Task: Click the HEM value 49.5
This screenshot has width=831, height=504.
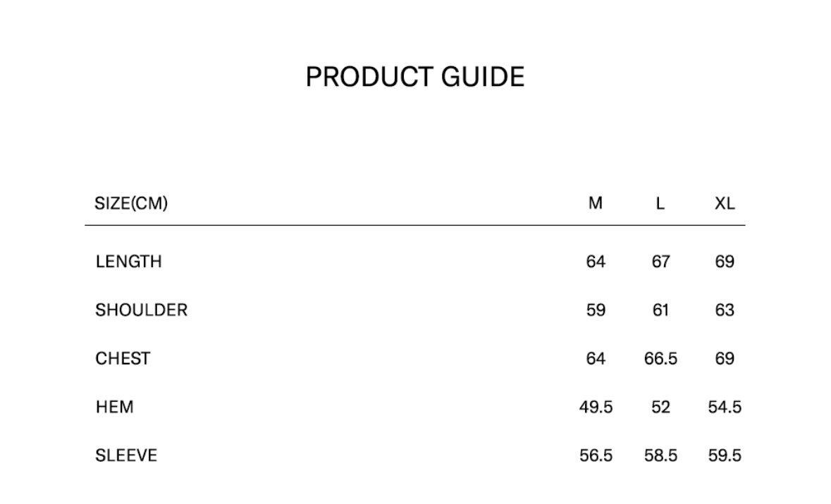Action: [596, 407]
